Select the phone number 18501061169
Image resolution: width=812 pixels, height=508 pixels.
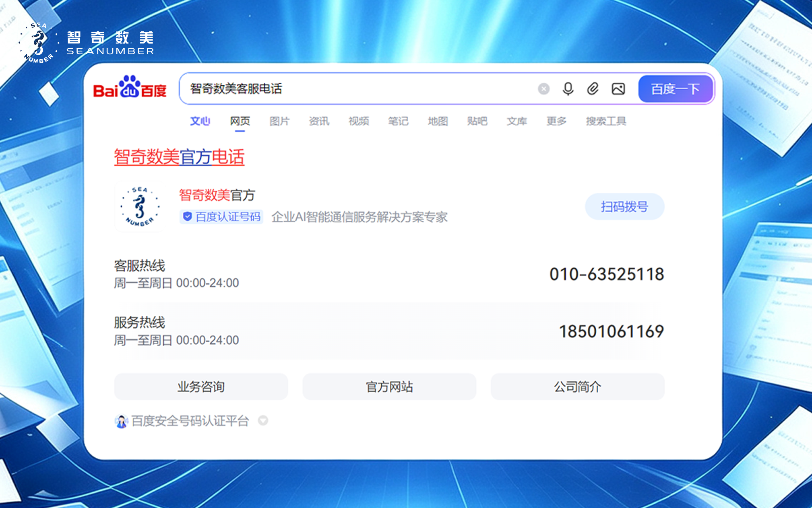(612, 331)
